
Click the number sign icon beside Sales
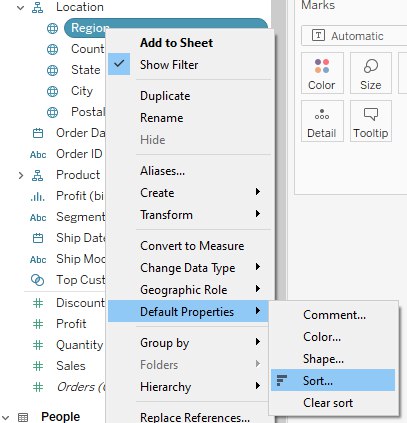[x=38, y=366]
